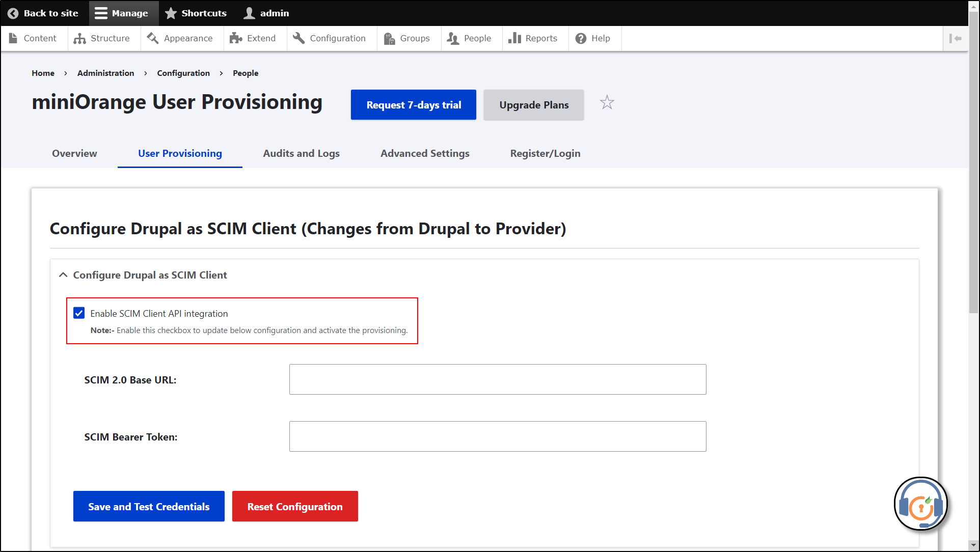Open the Configuration admin menu
The width and height of the screenshot is (980, 552).
332,38
